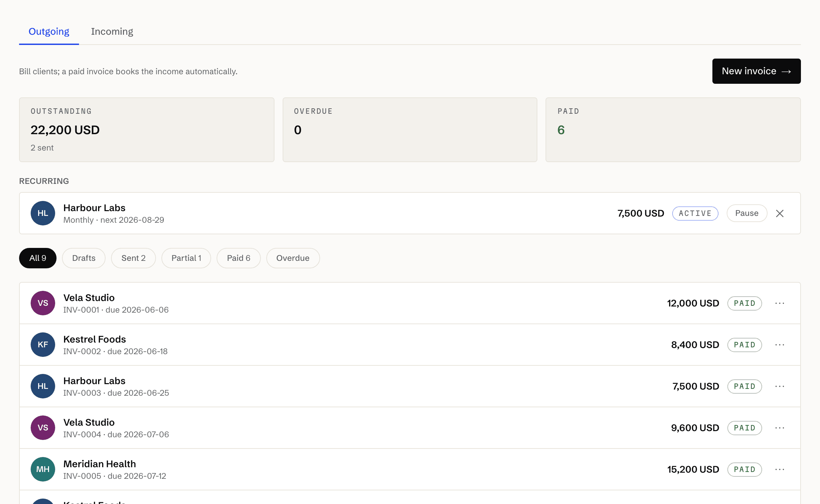Click the PAID badge on INV-0001
The image size is (820, 504).
745,303
